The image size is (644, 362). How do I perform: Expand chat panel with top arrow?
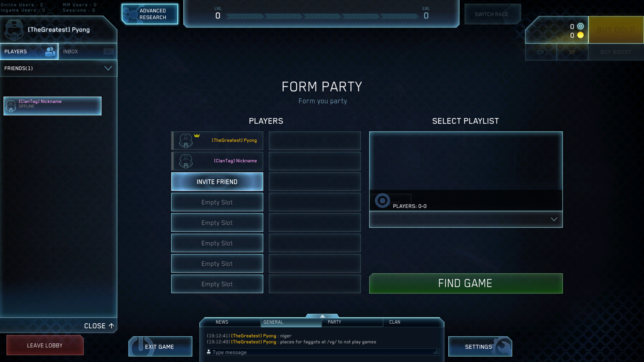[x=322, y=316]
